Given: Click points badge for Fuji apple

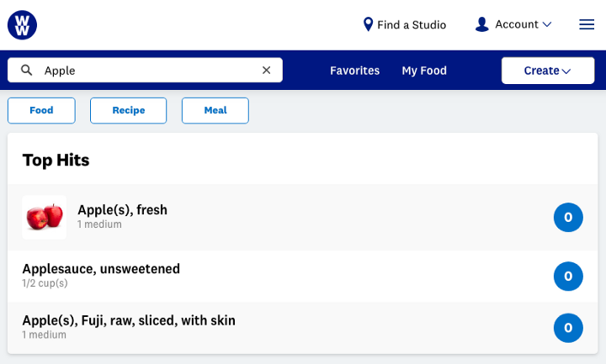Looking at the screenshot, I should tap(568, 328).
